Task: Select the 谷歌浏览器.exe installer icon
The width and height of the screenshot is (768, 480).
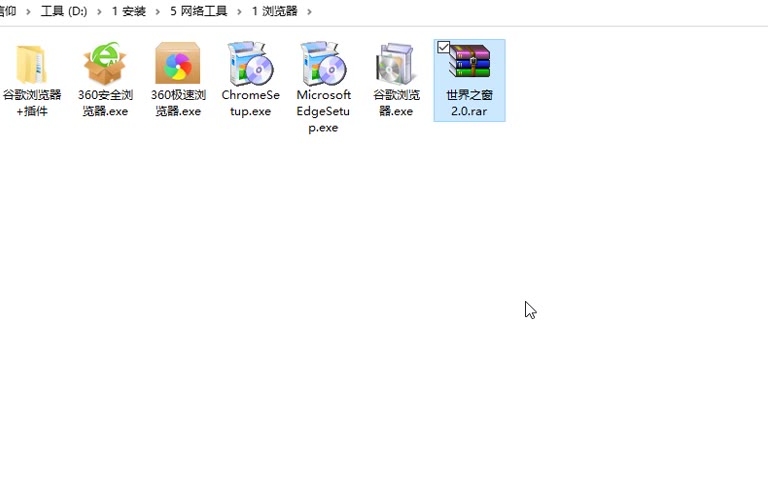Action: pyautogui.click(x=396, y=63)
